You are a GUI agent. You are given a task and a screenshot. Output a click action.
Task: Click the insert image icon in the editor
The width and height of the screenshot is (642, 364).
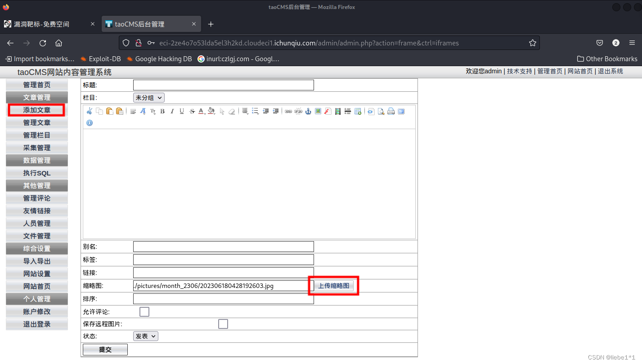(x=318, y=111)
